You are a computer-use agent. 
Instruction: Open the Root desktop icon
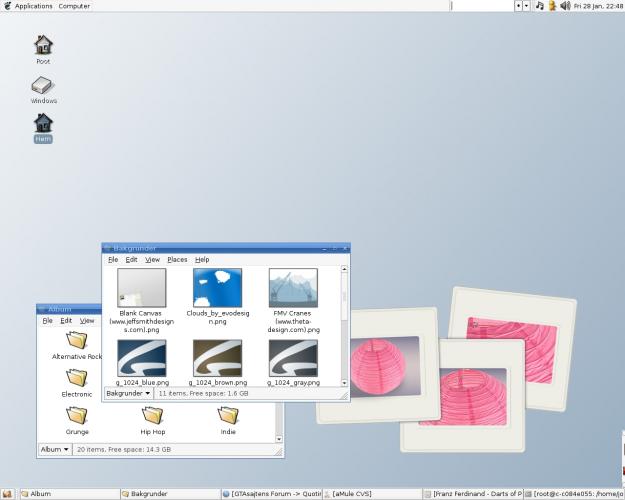(x=43, y=45)
